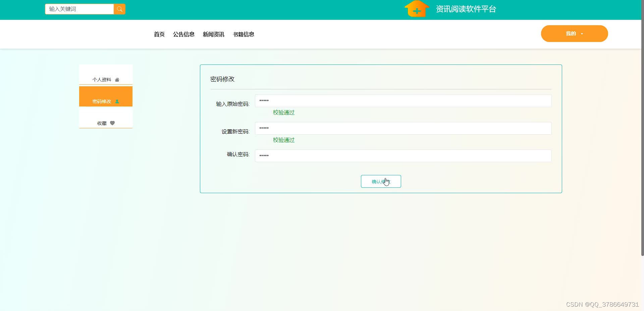Click the home icon beside 个人资料
Screen dimensions: 644x311
pyautogui.click(x=117, y=80)
